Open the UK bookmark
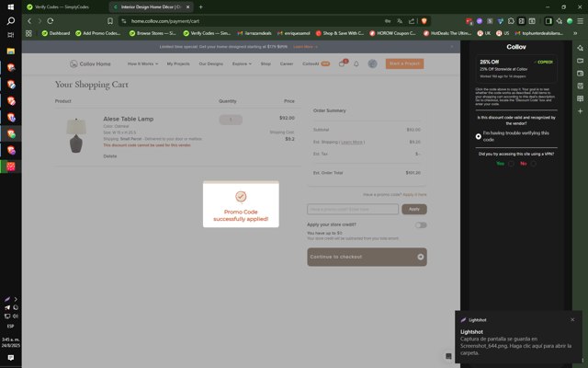Viewport: 588px width, 368px height. [x=484, y=33]
